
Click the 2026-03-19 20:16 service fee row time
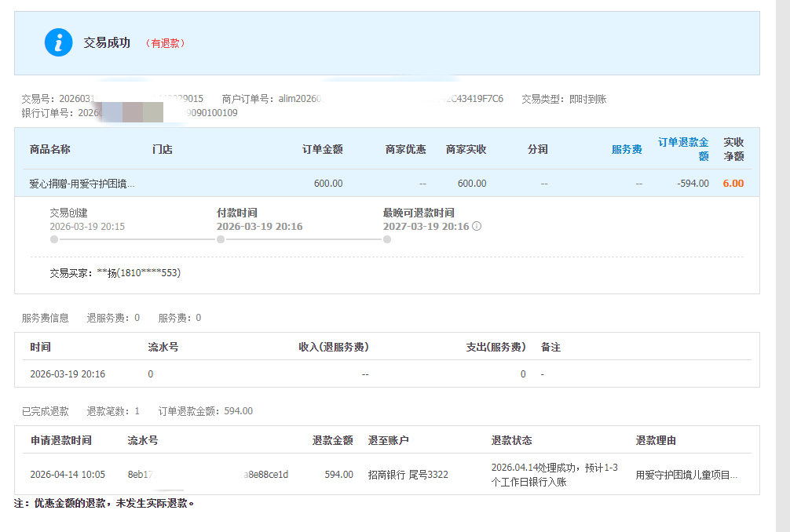pyautogui.click(x=68, y=374)
